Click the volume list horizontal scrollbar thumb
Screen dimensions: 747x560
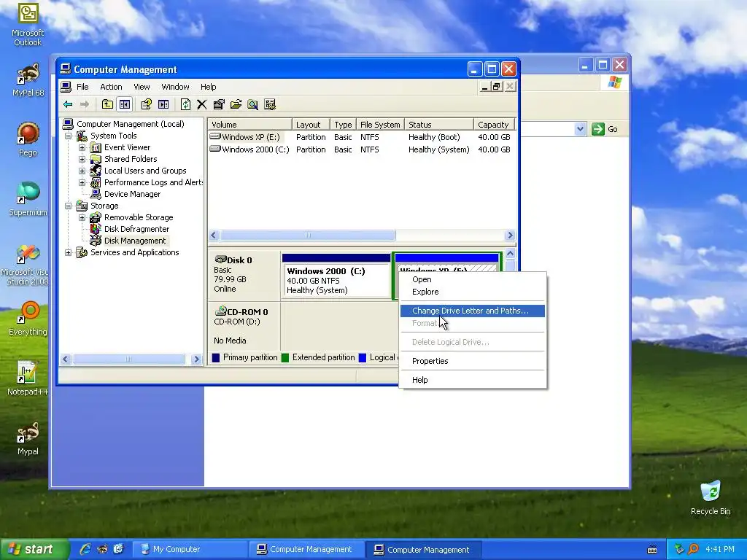(x=307, y=236)
